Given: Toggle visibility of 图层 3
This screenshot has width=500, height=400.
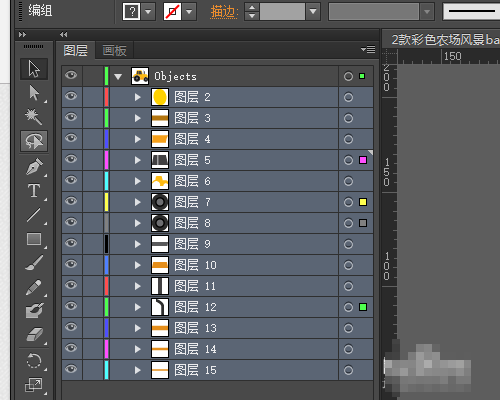Looking at the screenshot, I should tap(71, 117).
